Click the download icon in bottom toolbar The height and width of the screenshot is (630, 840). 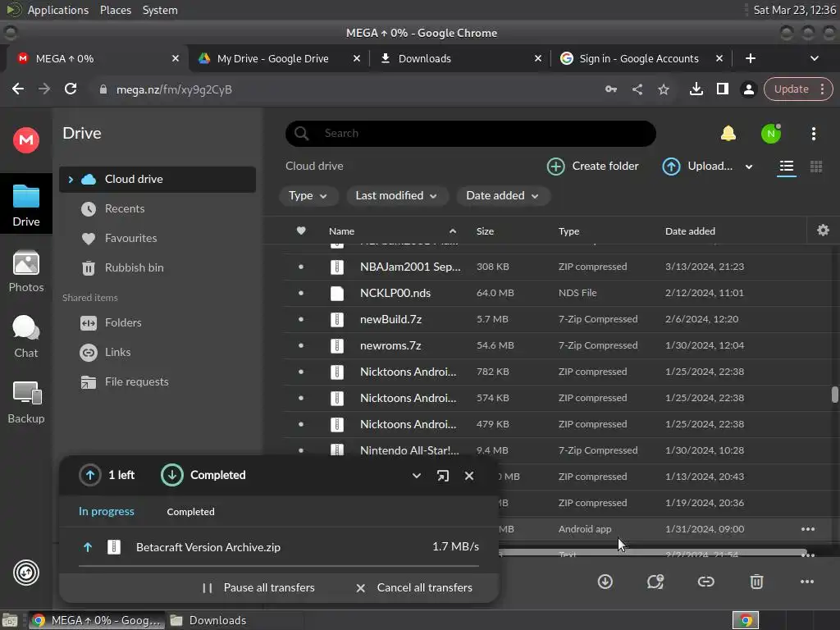coord(605,582)
